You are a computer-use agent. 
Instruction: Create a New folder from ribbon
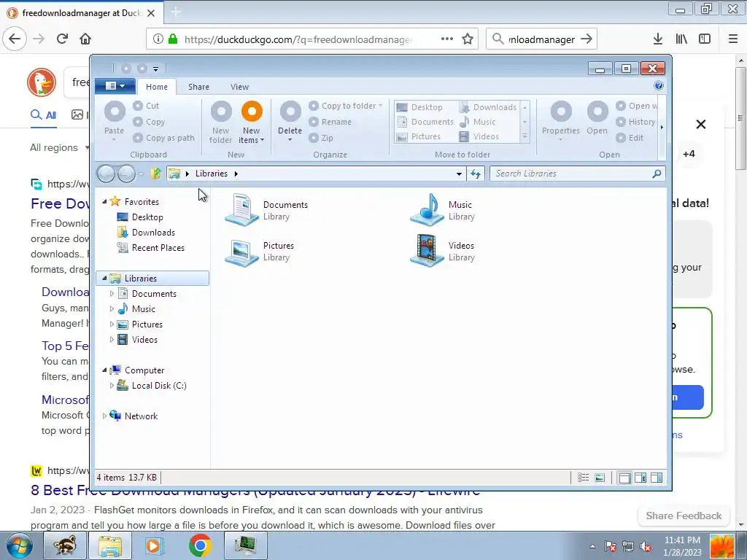tap(220, 122)
